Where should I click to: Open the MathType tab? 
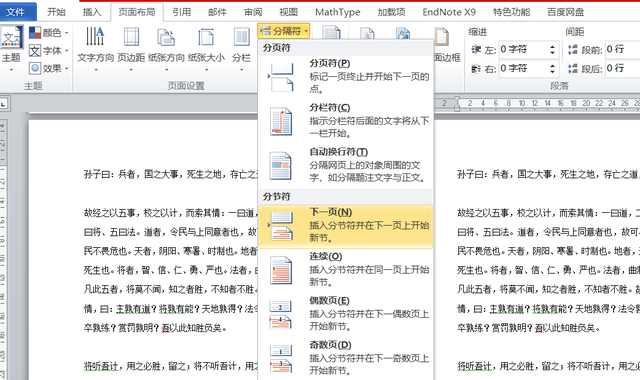point(338,12)
